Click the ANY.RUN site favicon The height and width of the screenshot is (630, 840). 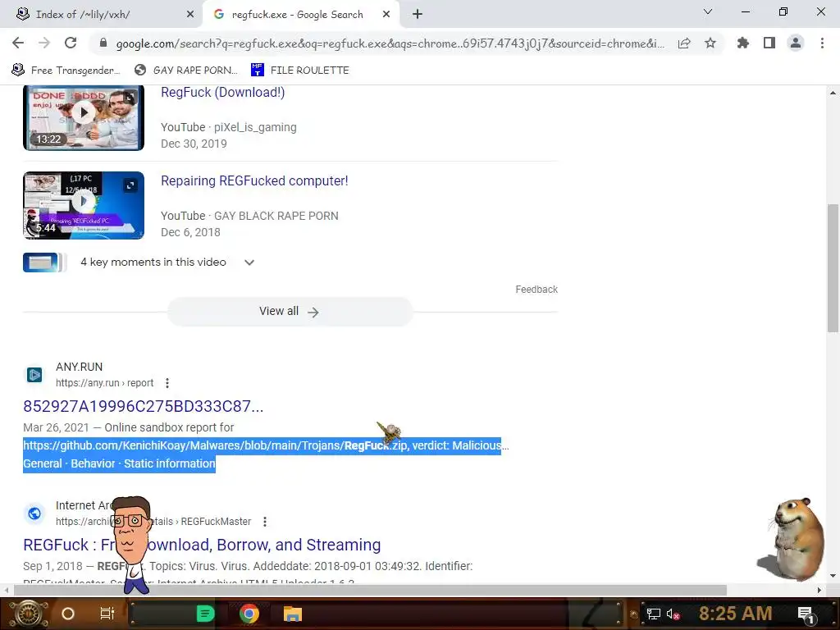(34, 374)
